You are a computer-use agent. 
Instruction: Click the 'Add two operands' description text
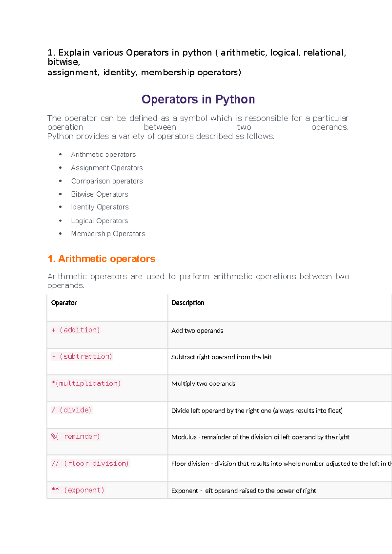(x=197, y=331)
